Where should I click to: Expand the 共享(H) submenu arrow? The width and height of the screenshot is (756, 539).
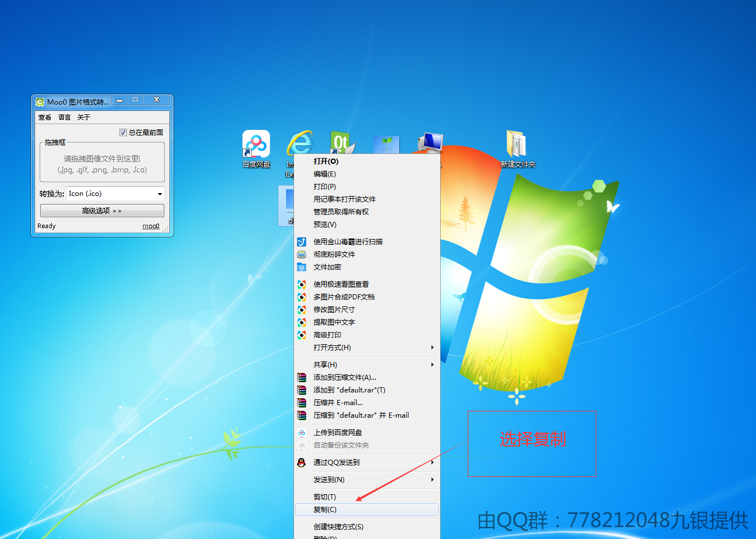pos(433,365)
